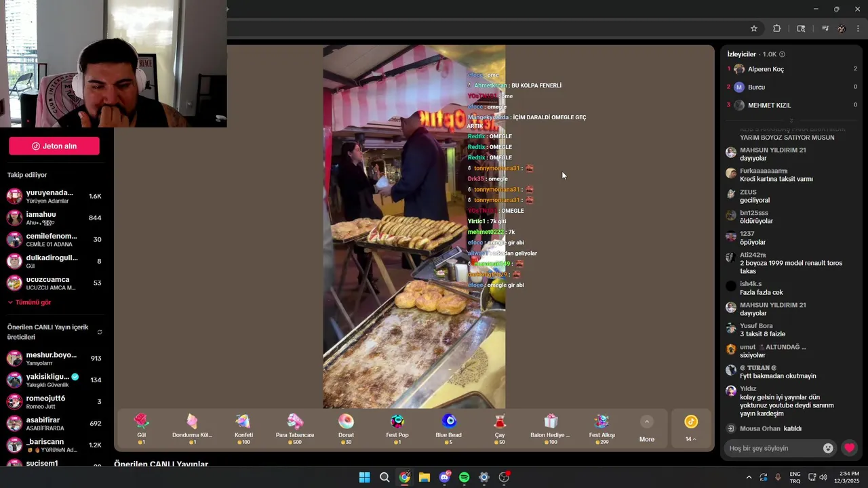
Task: Open Discord from the taskbar
Action: coord(444,477)
